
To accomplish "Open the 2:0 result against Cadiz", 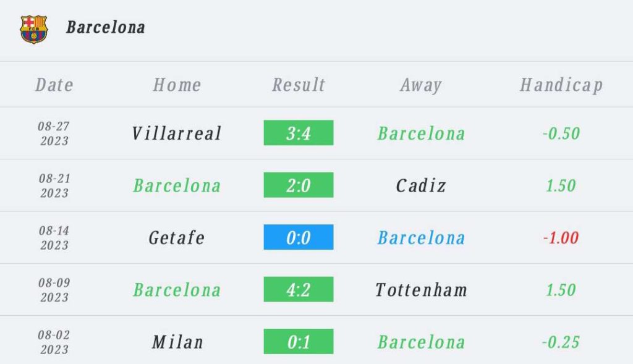I will click(x=299, y=185).
